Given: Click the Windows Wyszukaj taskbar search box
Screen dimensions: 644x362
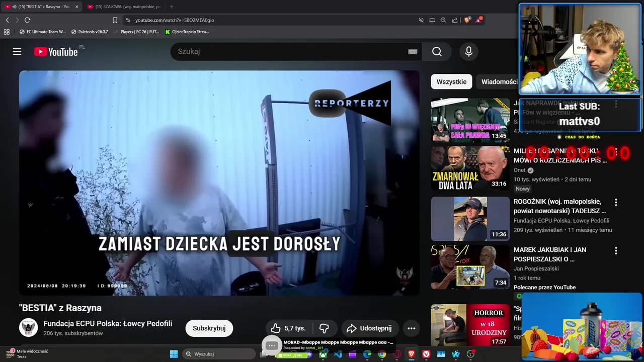Looking at the screenshot, I should 218,354.
